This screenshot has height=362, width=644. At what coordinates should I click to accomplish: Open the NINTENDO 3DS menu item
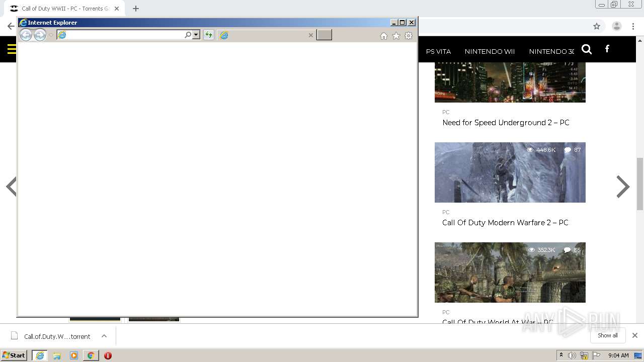(x=551, y=51)
